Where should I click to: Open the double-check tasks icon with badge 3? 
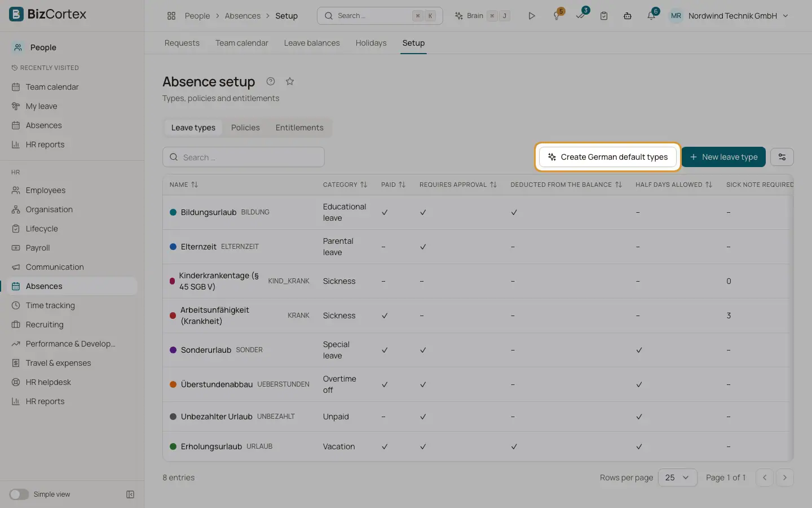[581, 15]
